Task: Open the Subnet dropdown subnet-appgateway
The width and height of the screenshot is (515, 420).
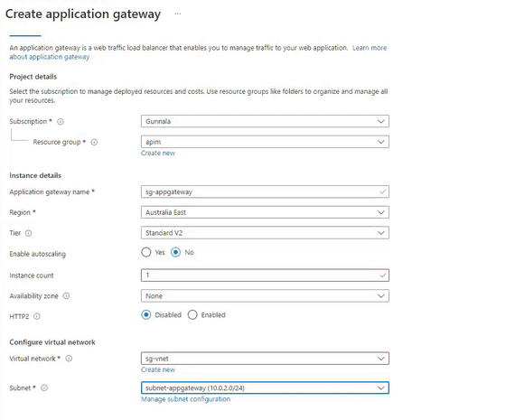Action: click(x=265, y=387)
